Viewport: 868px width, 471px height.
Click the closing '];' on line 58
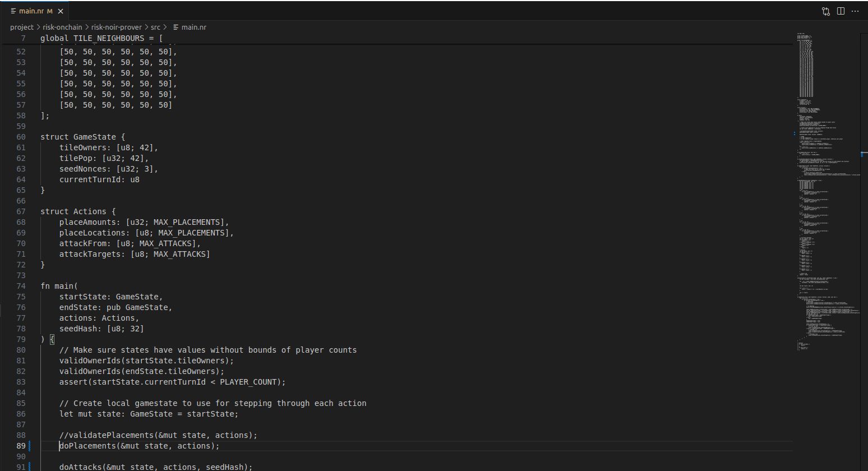point(45,116)
